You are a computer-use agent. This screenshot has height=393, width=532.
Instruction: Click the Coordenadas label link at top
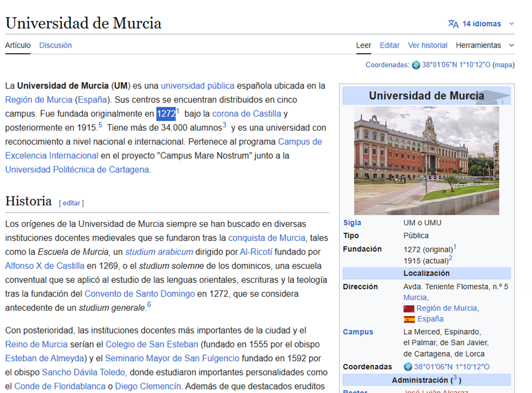pyautogui.click(x=387, y=65)
